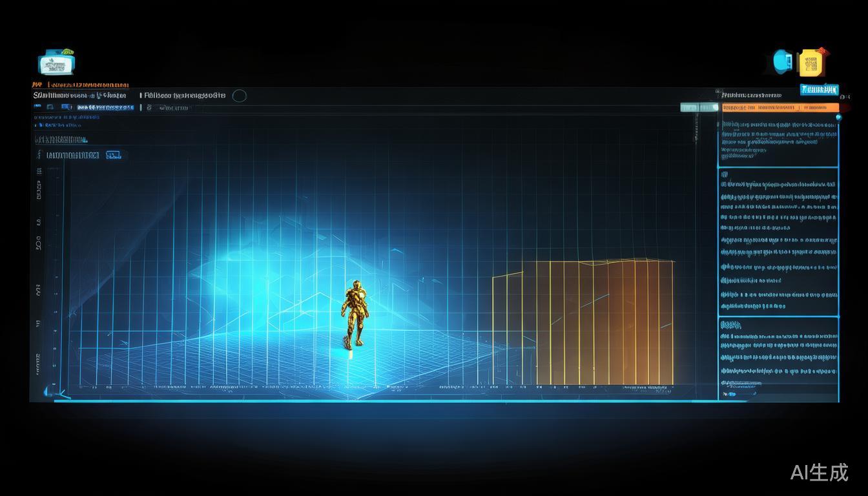Click the third small blue icon in left toolbar row
The height and width of the screenshot is (496, 868).
pos(66,107)
